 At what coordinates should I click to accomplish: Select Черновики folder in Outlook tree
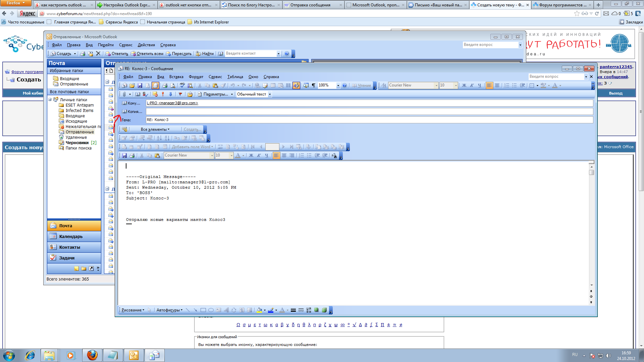77,143
